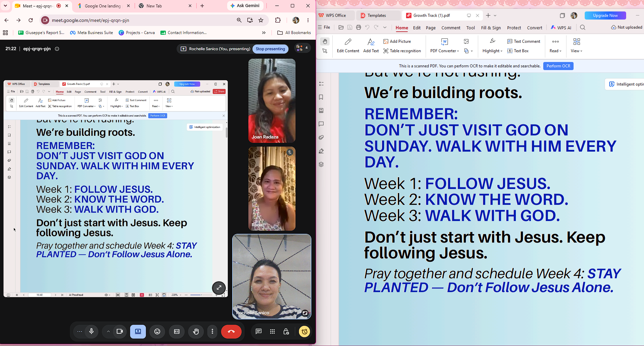The height and width of the screenshot is (346, 644).
Task: Open the Meet chat panel
Action: (258, 332)
